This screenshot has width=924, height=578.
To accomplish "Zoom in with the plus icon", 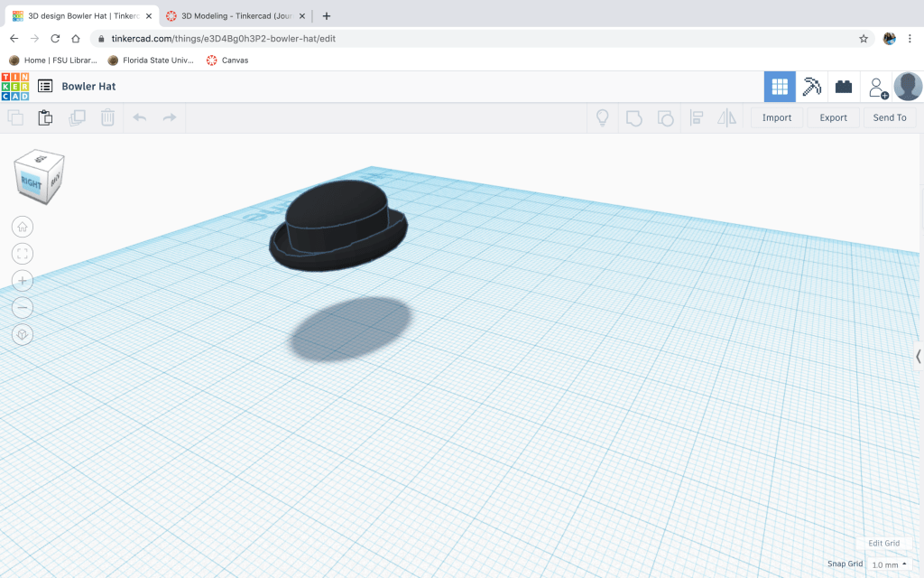I will [x=23, y=281].
